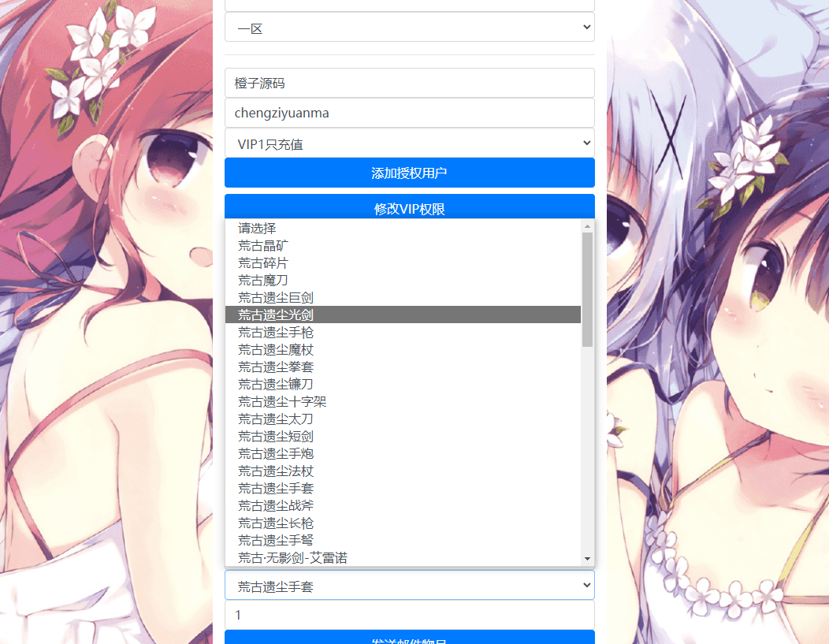Open the 一区 server dropdown

[409, 28]
